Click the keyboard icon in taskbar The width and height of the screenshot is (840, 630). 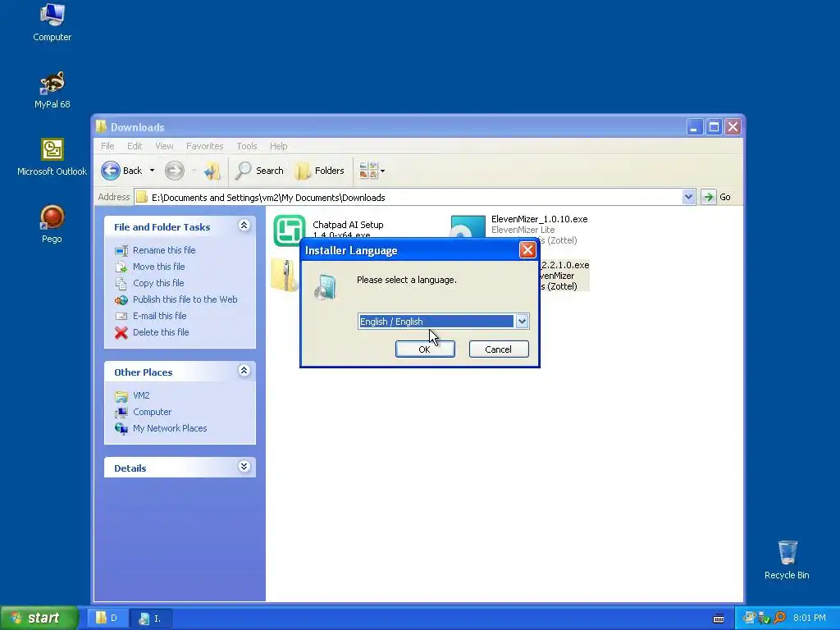pyautogui.click(x=719, y=619)
